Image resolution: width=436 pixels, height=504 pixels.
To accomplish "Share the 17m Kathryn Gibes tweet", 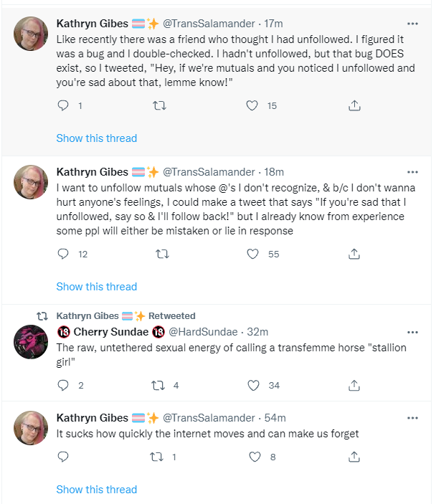I will [x=354, y=105].
